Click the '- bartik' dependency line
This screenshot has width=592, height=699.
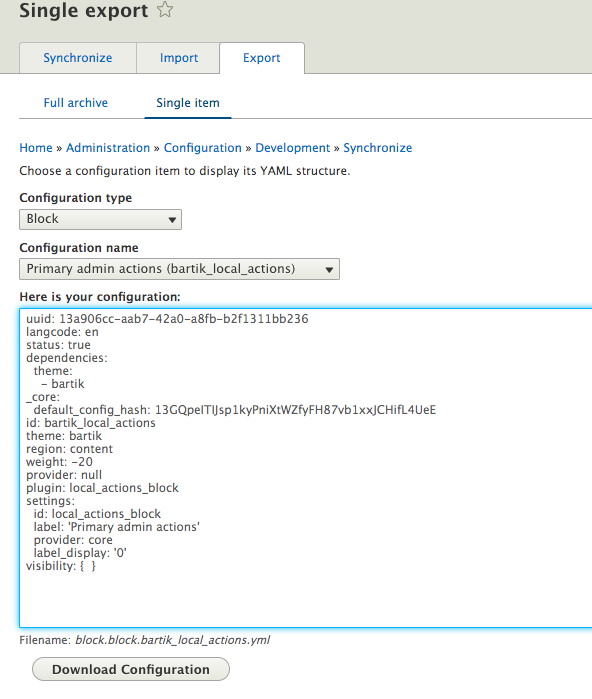click(63, 384)
